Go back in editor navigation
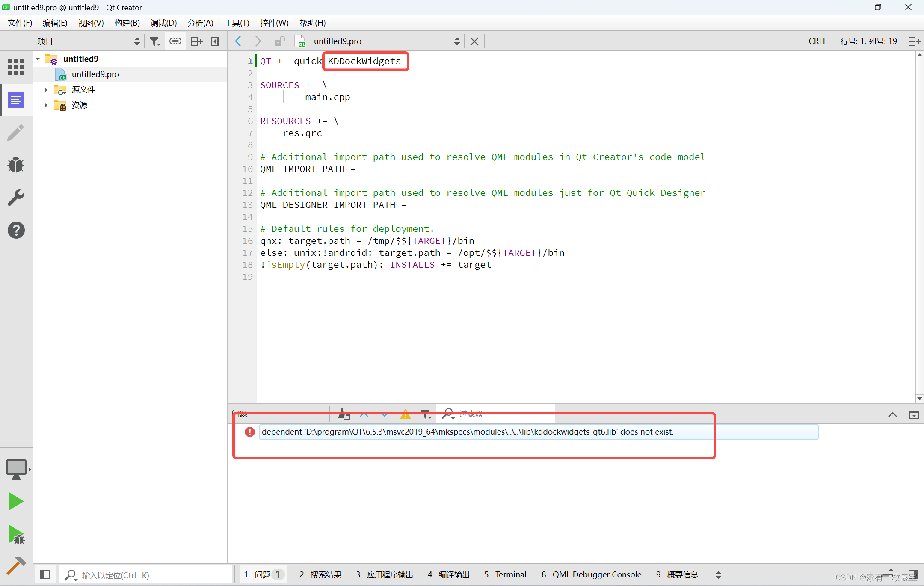The width and height of the screenshot is (924, 586). (x=238, y=41)
